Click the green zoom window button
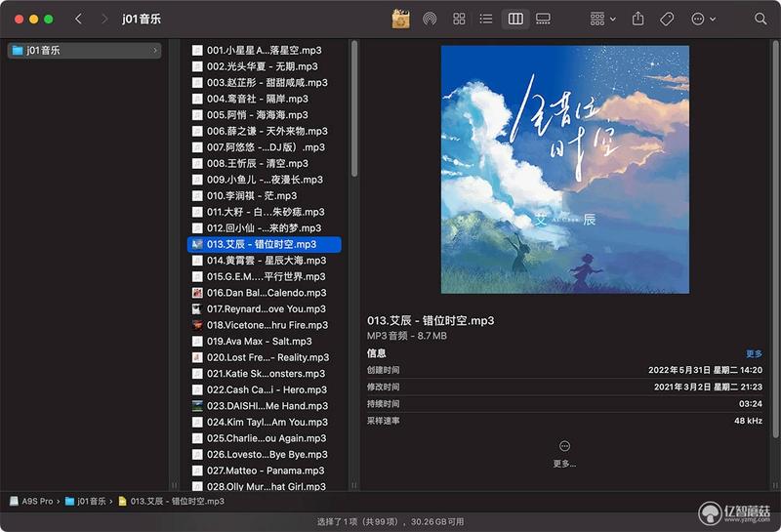781x532 pixels. coord(48,19)
